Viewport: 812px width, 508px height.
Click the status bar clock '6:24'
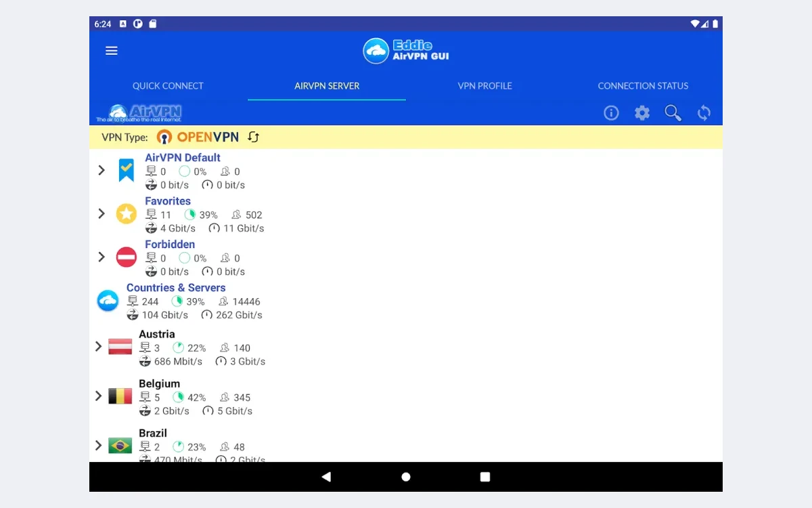click(103, 24)
